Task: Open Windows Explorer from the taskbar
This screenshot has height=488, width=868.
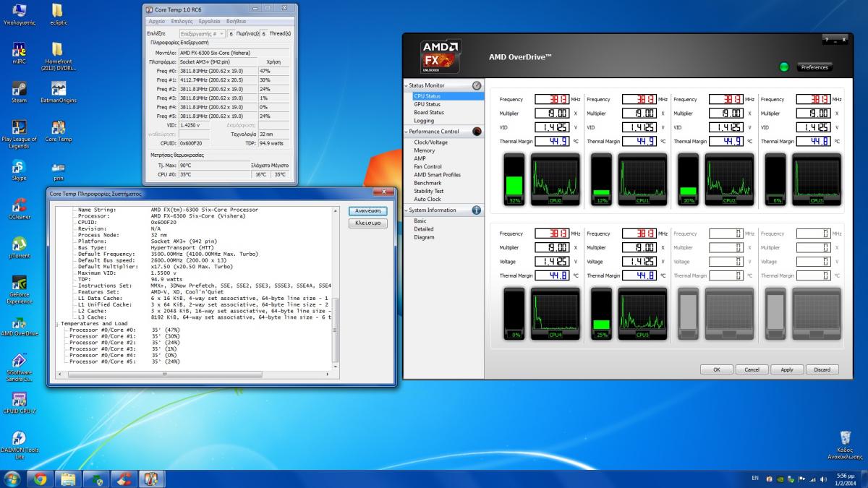Action: click(68, 479)
